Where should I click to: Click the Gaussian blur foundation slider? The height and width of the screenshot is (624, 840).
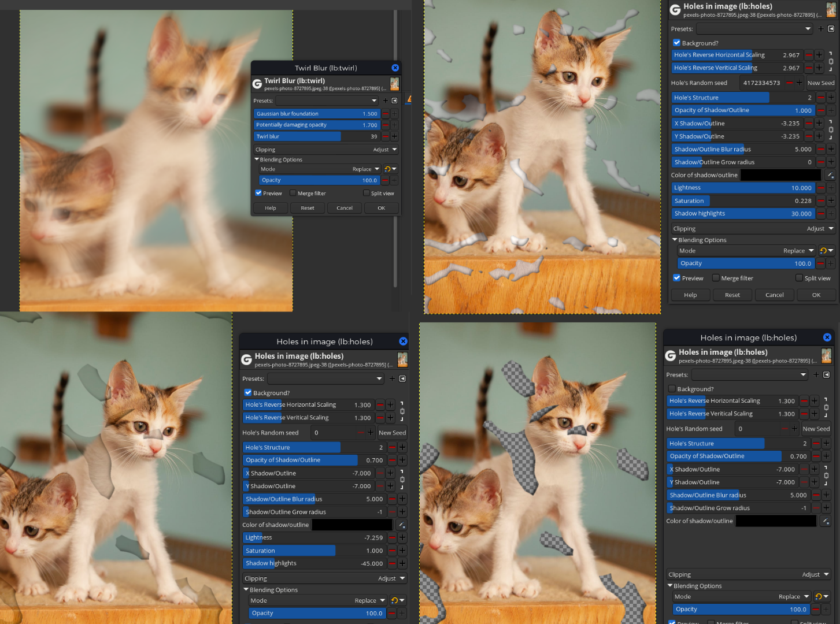(x=317, y=114)
